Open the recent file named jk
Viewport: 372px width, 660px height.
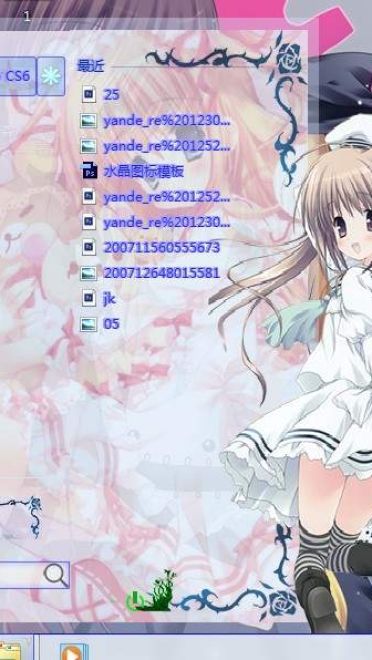click(98, 298)
